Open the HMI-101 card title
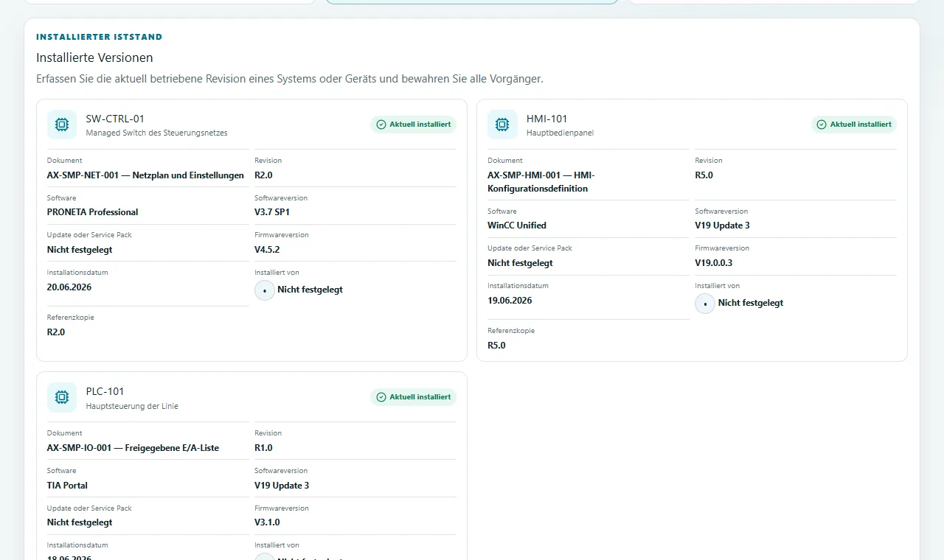 547,119
